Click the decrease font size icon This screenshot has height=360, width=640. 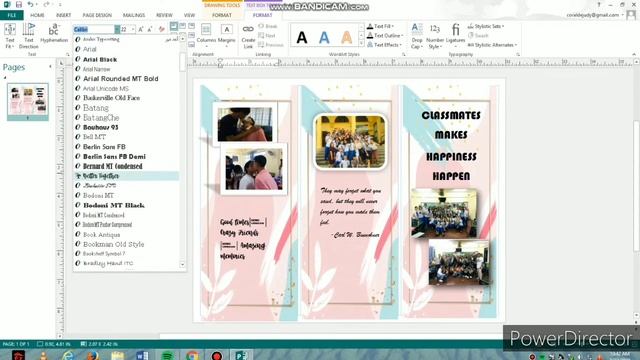[150, 29]
